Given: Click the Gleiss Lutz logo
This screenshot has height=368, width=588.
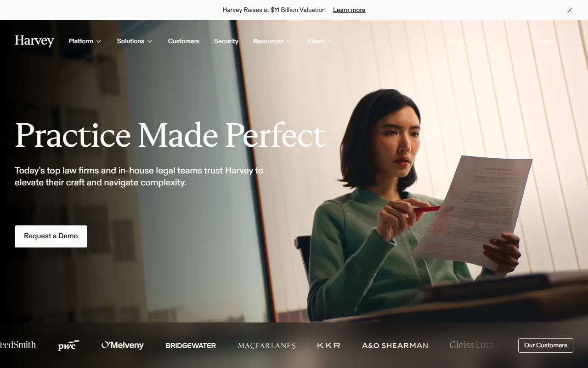Looking at the screenshot, I should (x=471, y=345).
